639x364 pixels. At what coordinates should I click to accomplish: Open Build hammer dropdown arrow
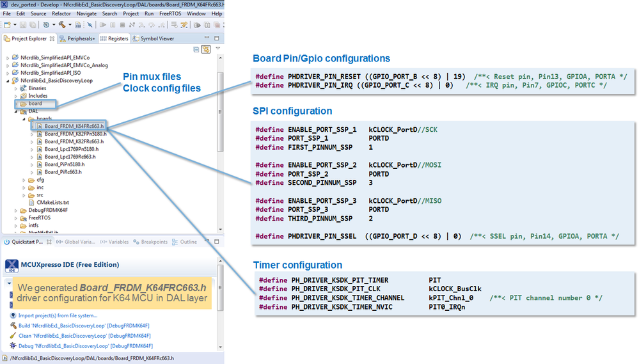pos(70,25)
